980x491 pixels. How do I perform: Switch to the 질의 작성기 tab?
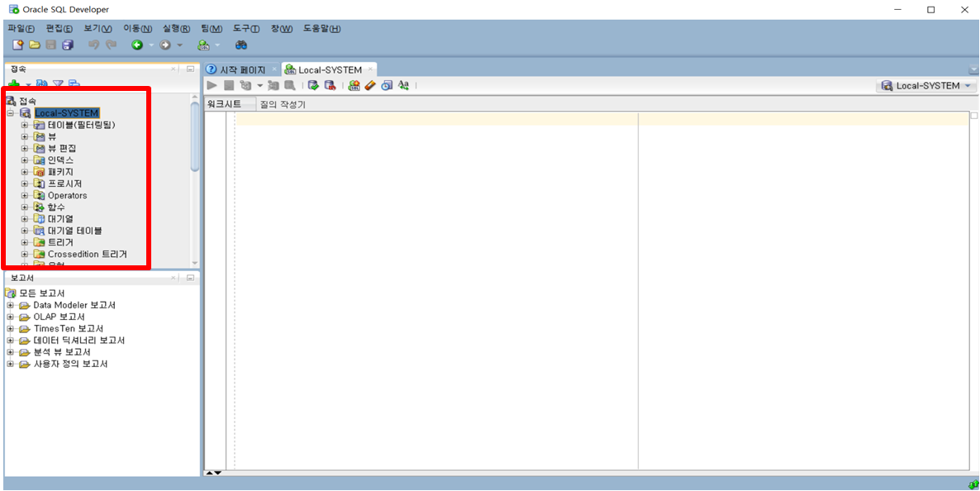coord(283,104)
